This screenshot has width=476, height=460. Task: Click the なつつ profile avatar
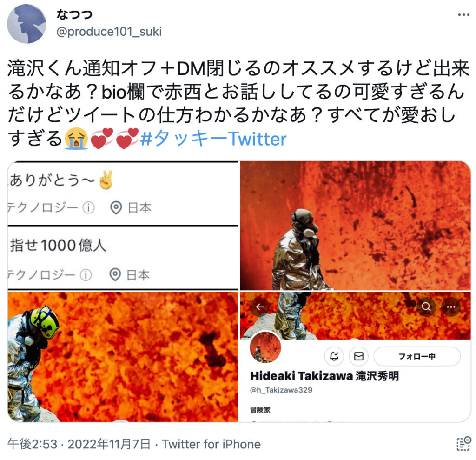tap(26, 24)
